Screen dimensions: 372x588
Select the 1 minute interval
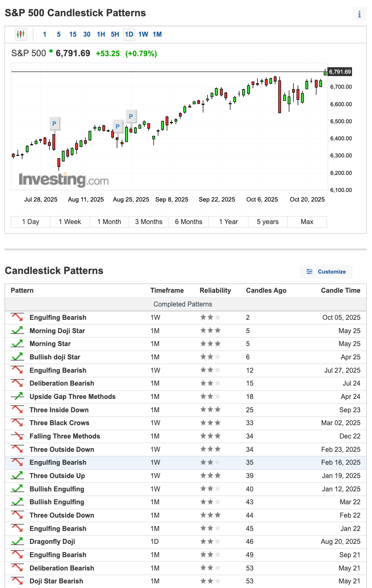tap(45, 34)
